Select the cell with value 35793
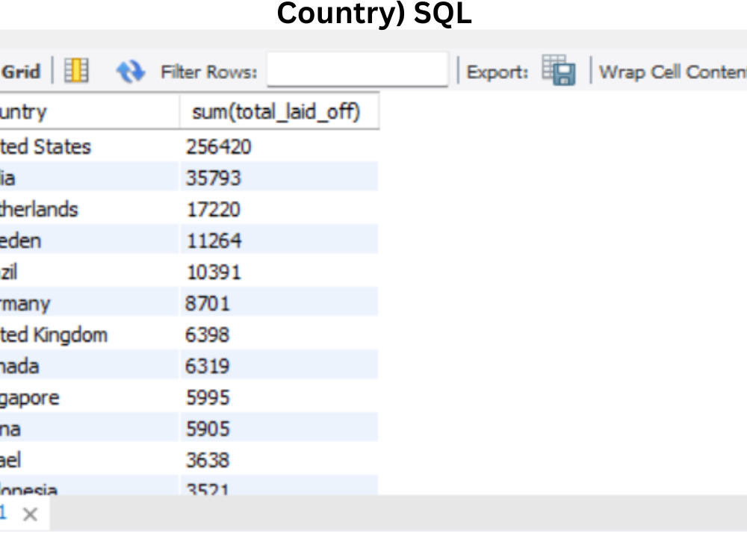Viewport: 747px width, 560px height. click(279, 177)
